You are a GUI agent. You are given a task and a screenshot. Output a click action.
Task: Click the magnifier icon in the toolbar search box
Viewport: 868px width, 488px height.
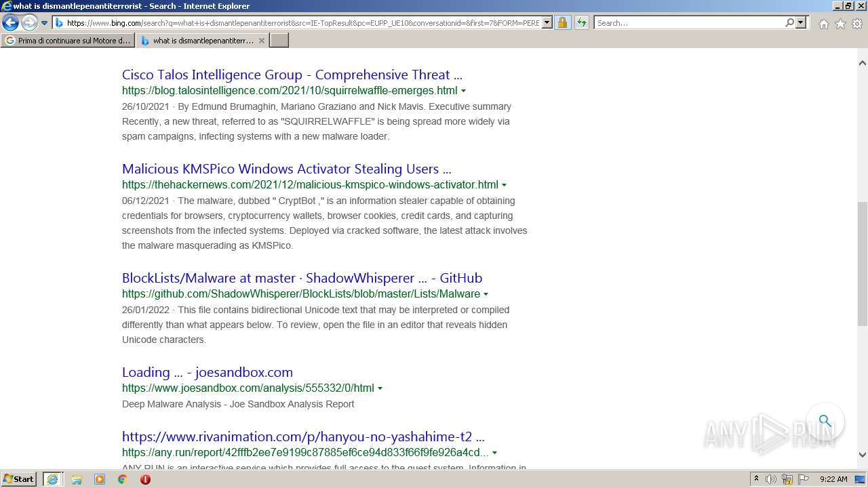(789, 23)
